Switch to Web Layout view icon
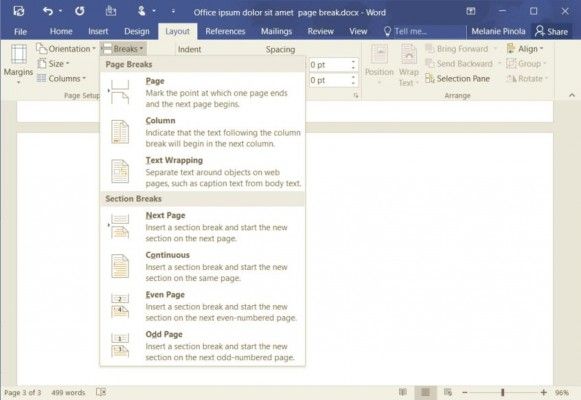 click(448, 392)
